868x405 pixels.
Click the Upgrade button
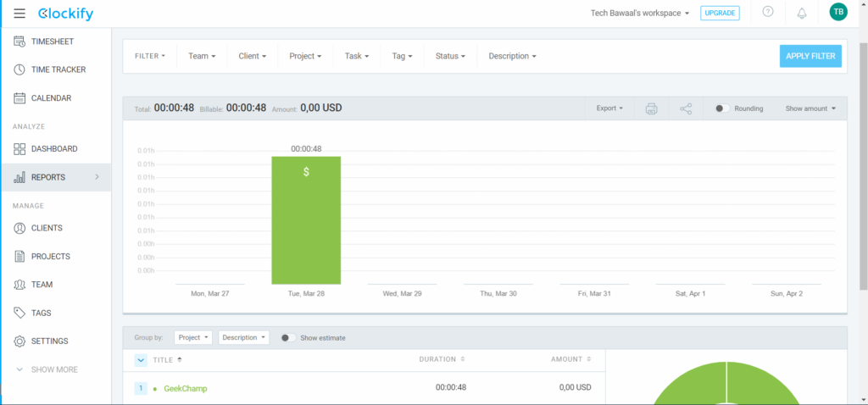[x=720, y=13]
